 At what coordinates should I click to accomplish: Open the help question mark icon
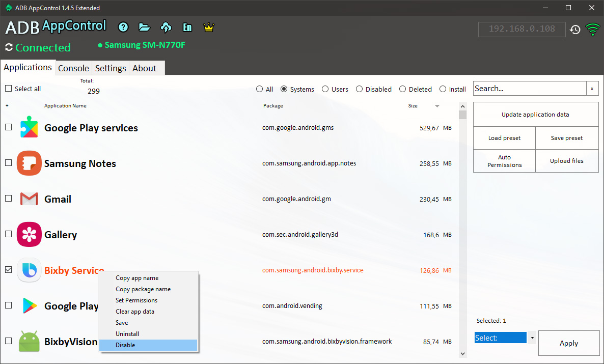(123, 27)
